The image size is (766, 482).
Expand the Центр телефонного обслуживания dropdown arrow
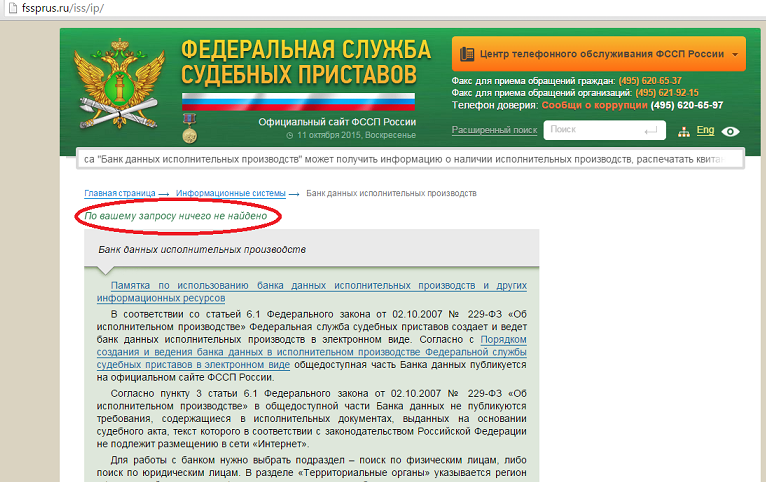[x=735, y=54]
